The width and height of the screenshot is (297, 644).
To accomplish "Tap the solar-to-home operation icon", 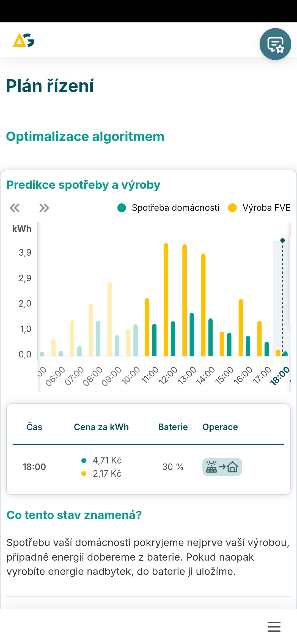I will pos(222,467).
